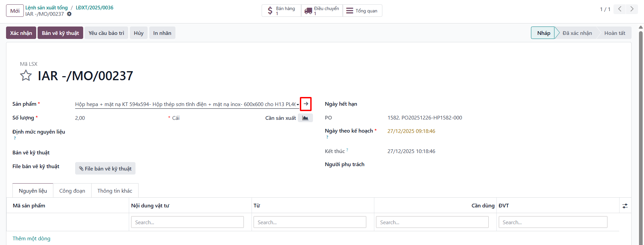Click the Bản vẽ kỹ thuật header button
This screenshot has width=644, height=245.
pos(60,33)
